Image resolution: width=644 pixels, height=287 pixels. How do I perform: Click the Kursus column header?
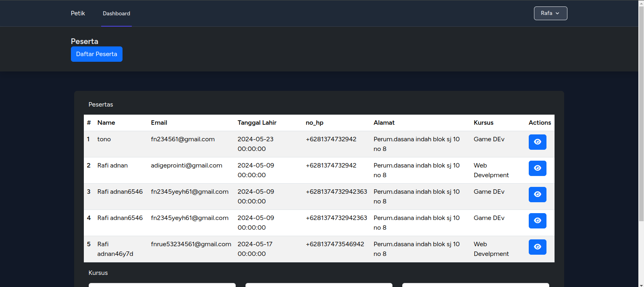tap(484, 123)
